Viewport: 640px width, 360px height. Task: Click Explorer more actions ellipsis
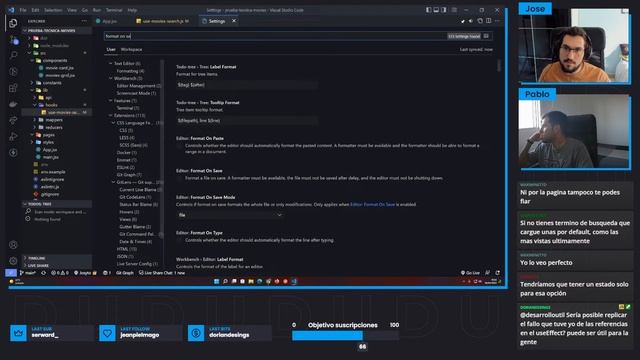(84, 21)
